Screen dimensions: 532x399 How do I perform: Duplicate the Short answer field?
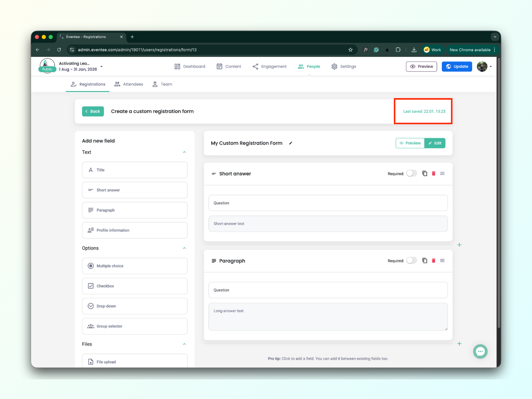tap(425, 174)
